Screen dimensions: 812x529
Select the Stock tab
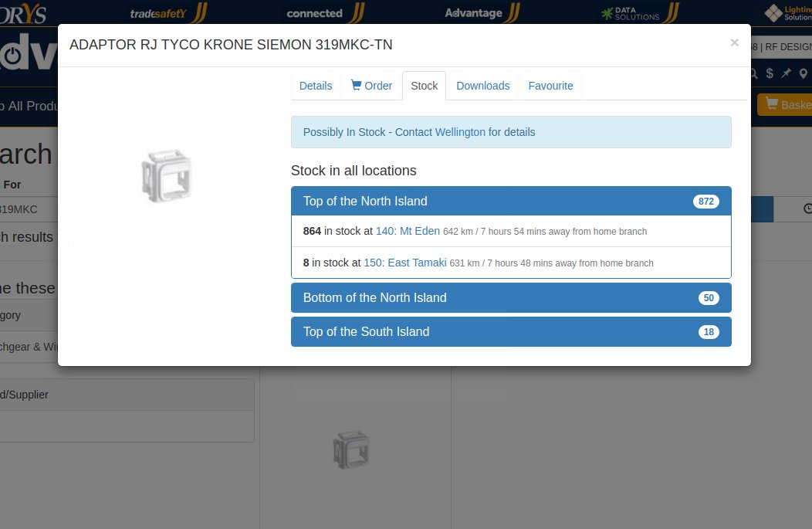coord(424,86)
